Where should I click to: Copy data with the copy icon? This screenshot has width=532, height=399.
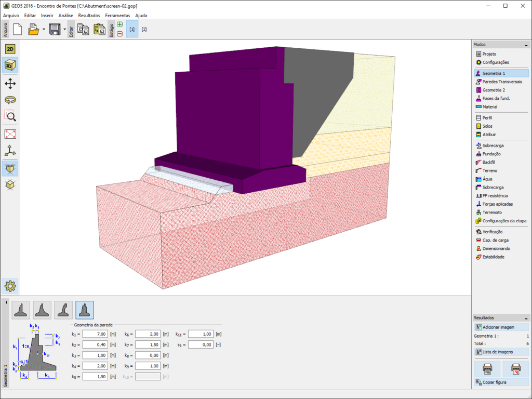(x=83, y=29)
